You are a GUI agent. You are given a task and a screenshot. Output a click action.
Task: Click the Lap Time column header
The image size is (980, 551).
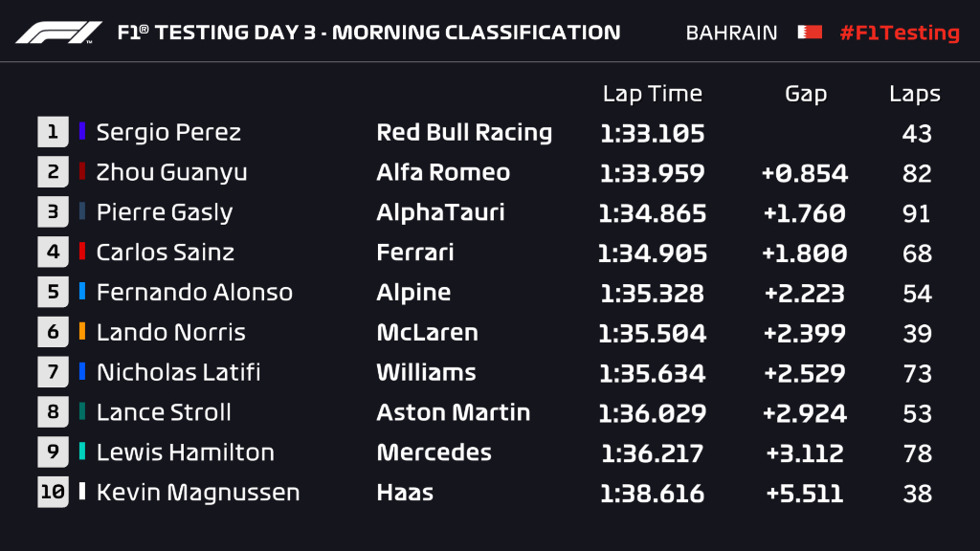[652, 94]
